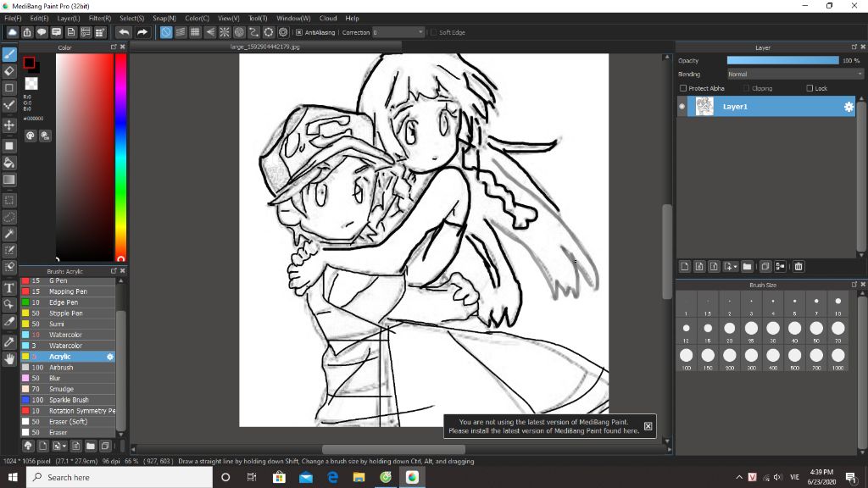
Task: Open the File menu
Action: [13, 19]
